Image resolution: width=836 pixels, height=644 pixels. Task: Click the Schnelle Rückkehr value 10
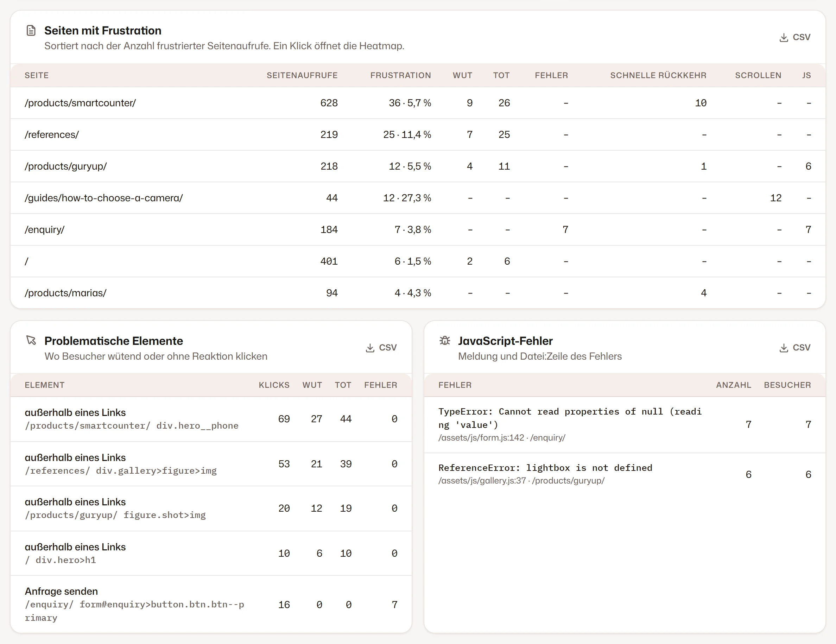point(701,103)
